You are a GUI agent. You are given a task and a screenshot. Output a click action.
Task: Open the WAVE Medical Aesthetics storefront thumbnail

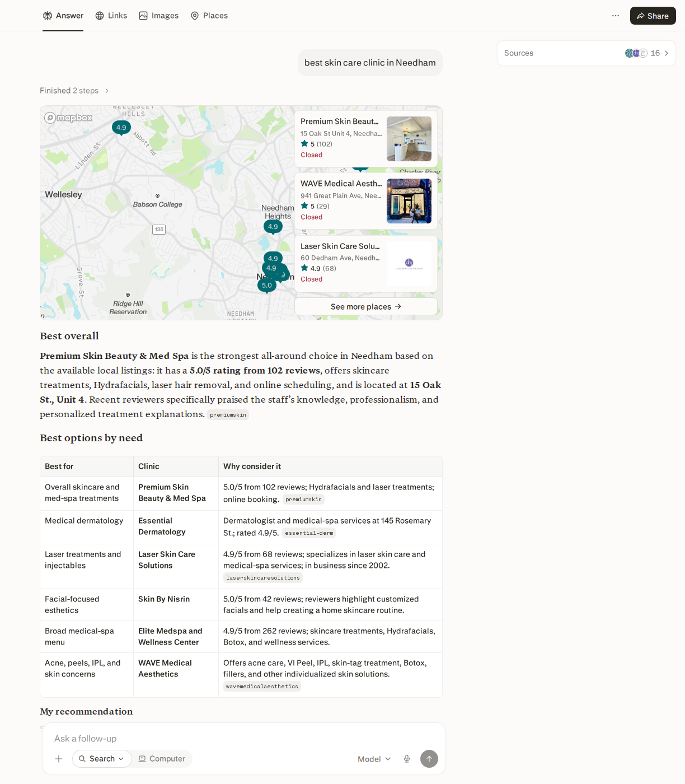tap(409, 201)
